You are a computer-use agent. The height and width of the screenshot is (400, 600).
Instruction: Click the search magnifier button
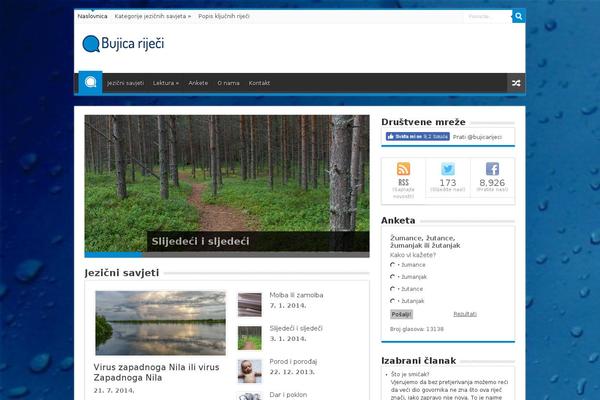click(x=518, y=16)
